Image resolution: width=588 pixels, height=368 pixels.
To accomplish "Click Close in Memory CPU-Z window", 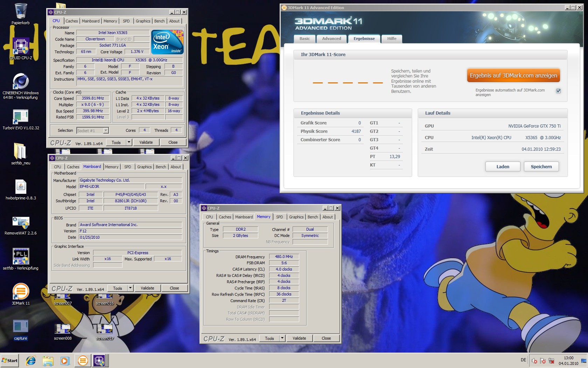I will point(326,338).
